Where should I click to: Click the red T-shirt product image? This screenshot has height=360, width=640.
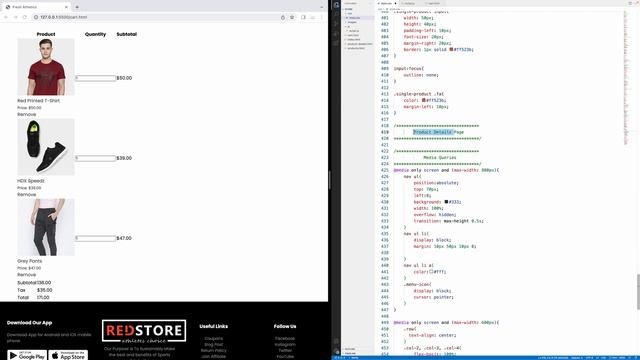click(46, 67)
